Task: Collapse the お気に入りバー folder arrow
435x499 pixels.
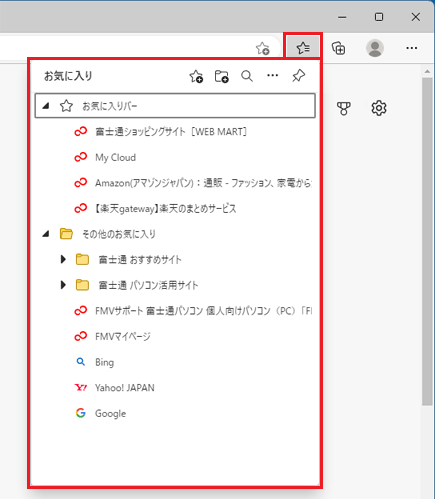Action: [x=46, y=106]
